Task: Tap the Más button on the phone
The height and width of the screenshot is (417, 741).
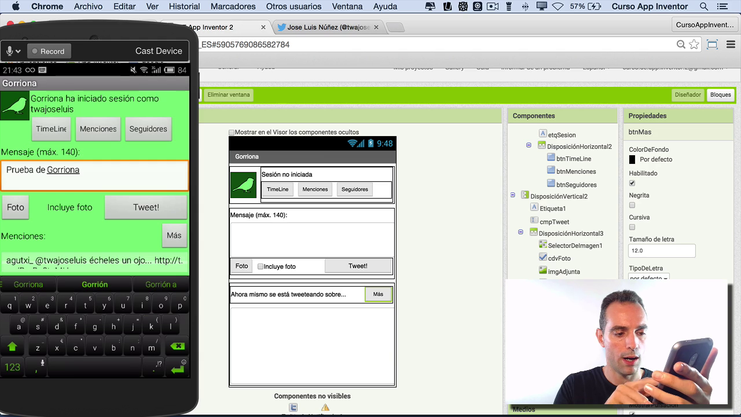Action: pyautogui.click(x=174, y=235)
